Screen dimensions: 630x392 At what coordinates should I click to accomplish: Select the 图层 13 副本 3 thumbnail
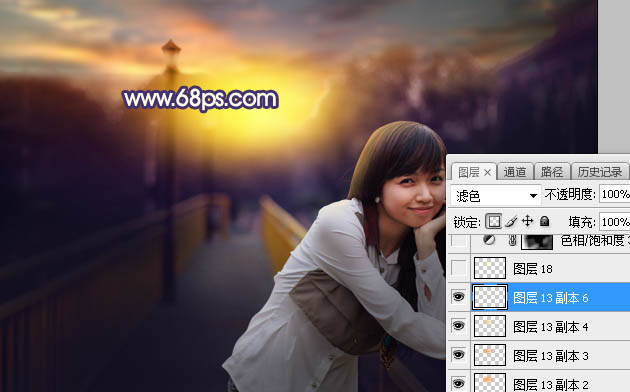[490, 355]
